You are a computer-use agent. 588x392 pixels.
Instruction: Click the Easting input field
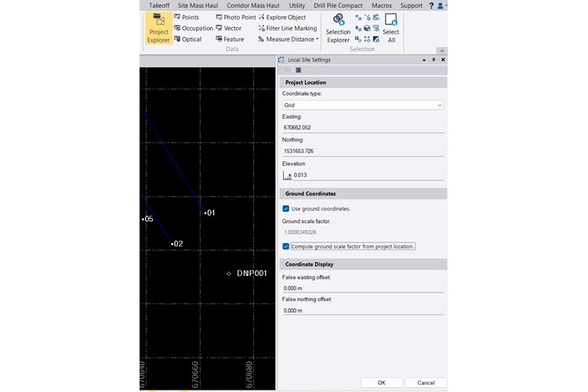tap(362, 127)
